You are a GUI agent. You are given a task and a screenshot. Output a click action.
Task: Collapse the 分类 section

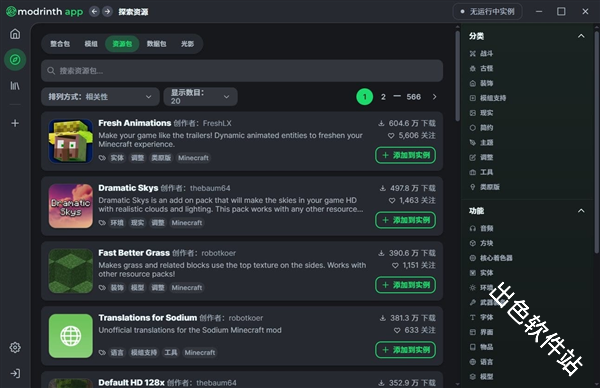(x=581, y=36)
